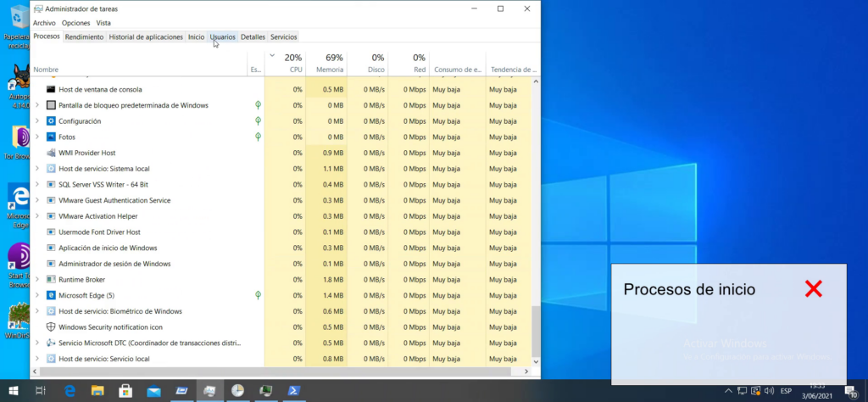Viewport: 868px width, 402px height.
Task: Open File Explorer from the taskbar
Action: click(97, 391)
